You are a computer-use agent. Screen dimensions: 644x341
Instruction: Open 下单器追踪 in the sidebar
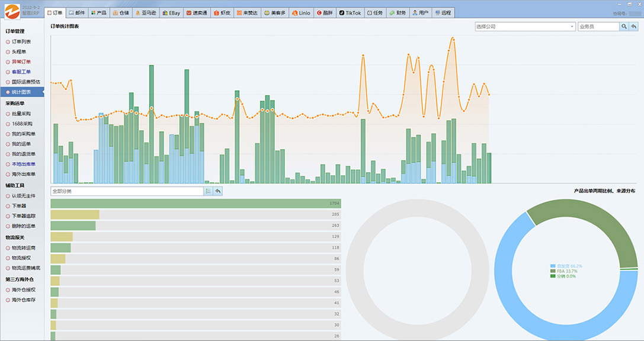pyautogui.click(x=24, y=216)
